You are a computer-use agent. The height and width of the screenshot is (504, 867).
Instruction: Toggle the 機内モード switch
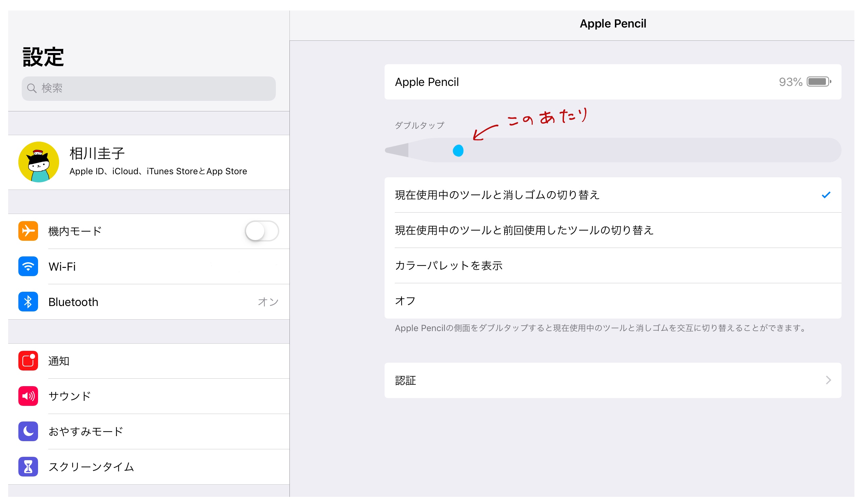(262, 231)
